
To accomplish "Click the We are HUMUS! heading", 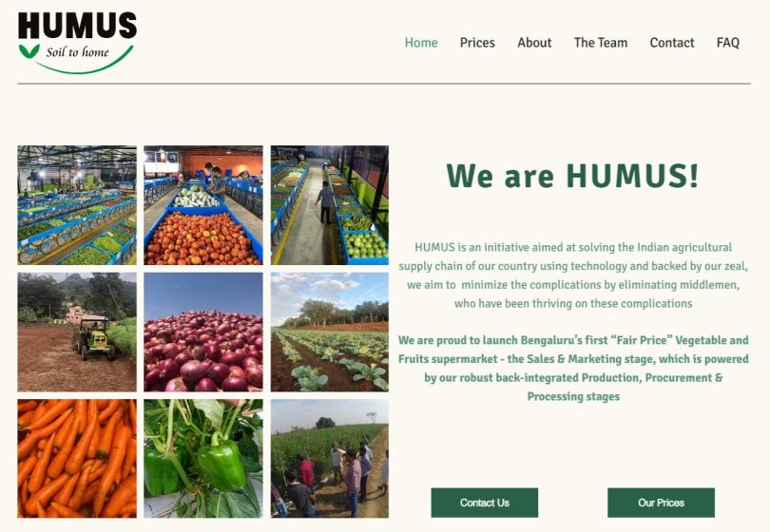I will 572,175.
